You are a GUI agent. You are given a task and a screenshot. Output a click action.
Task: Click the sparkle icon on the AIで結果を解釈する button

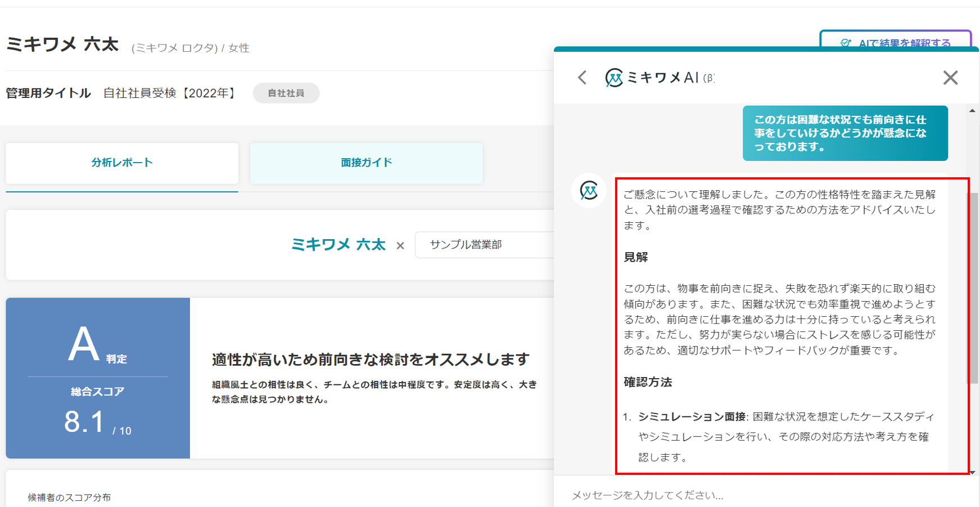845,43
